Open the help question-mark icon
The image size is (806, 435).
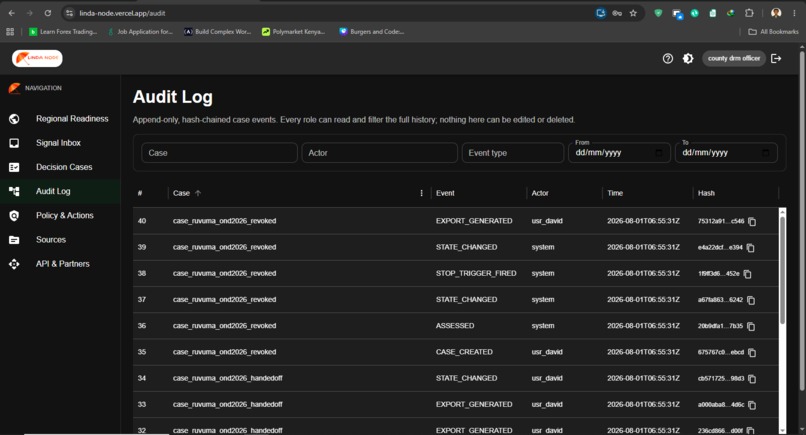coord(668,59)
